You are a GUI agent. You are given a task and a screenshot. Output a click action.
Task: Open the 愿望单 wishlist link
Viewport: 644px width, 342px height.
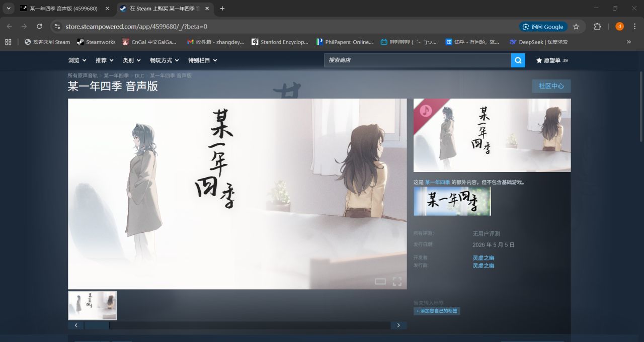pos(552,60)
